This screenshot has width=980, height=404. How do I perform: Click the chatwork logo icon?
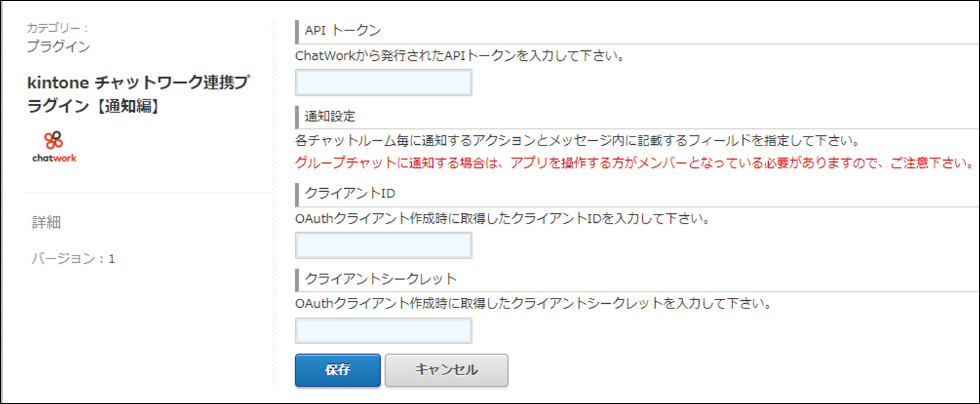54,147
